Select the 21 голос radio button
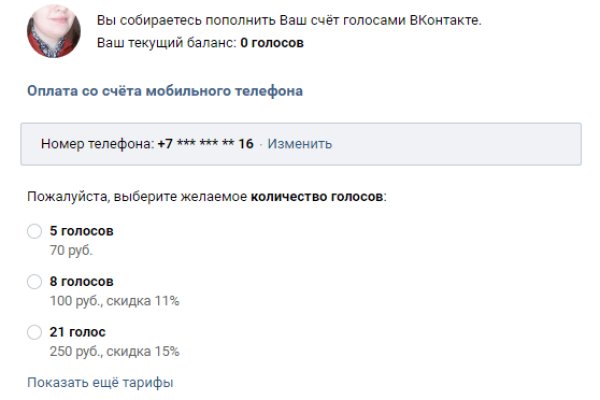The width and height of the screenshot is (600, 400). (x=35, y=332)
